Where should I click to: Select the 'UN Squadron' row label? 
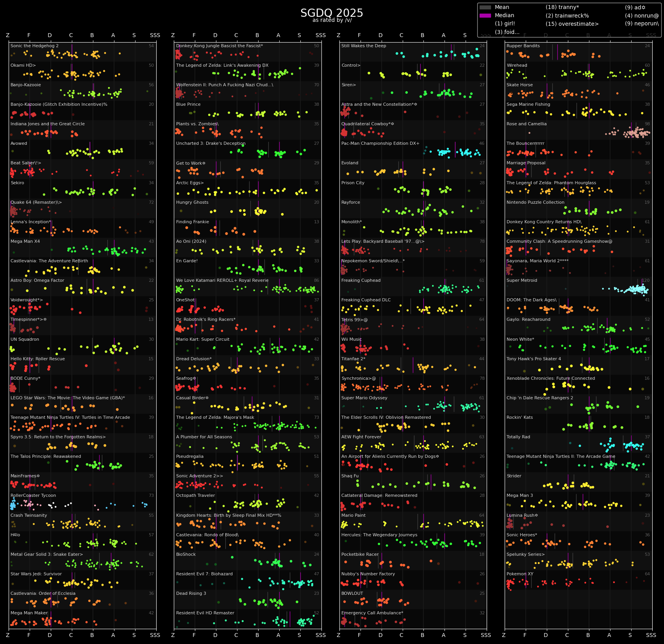pyautogui.click(x=25, y=340)
